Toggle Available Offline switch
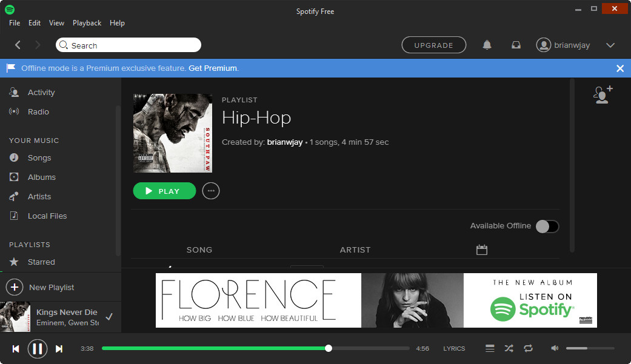The width and height of the screenshot is (631, 364). [547, 227]
